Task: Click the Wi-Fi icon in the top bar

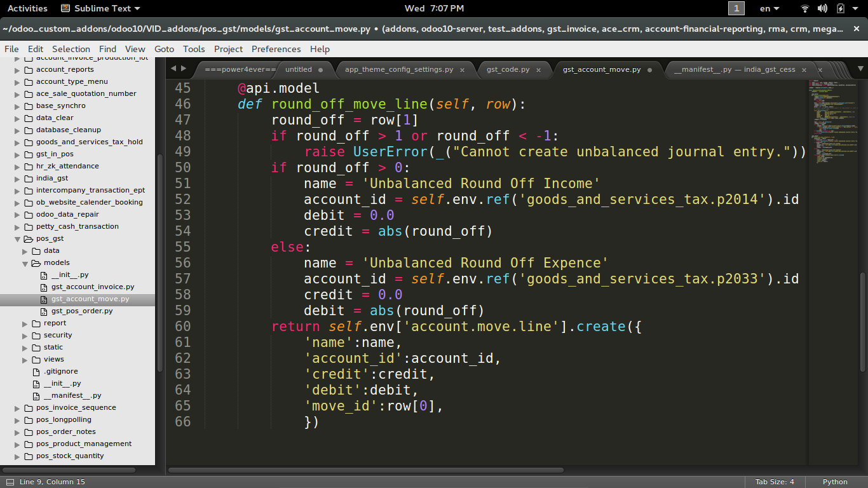Action: coord(804,8)
